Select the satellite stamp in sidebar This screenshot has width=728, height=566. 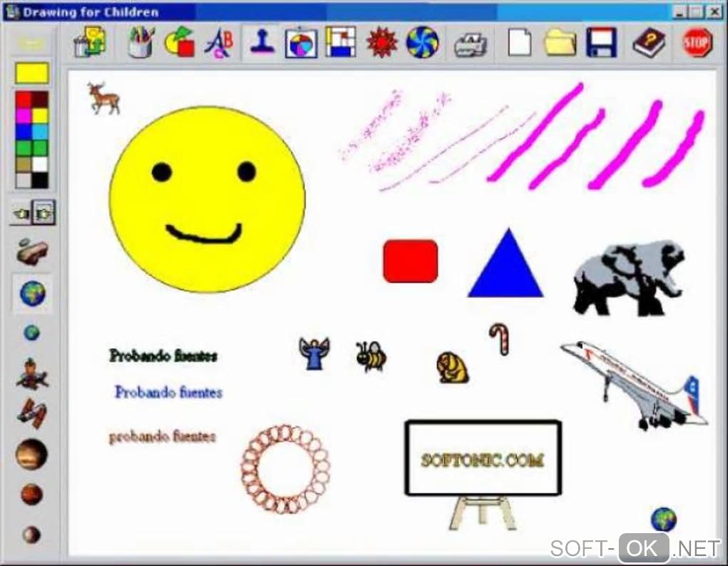click(x=31, y=413)
